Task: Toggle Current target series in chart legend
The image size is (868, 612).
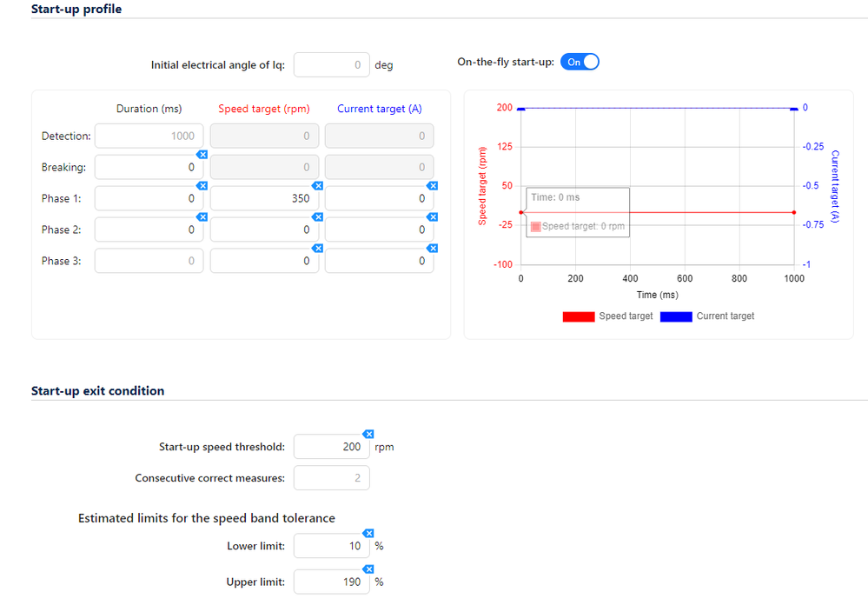Action: 707,316
